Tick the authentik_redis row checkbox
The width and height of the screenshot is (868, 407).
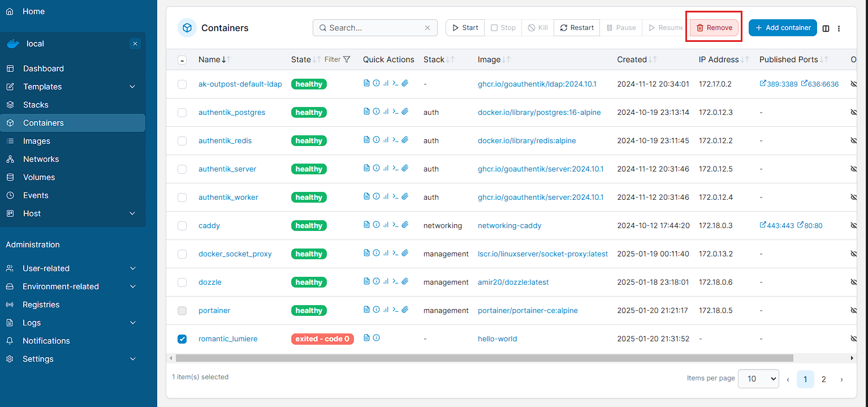click(x=182, y=141)
